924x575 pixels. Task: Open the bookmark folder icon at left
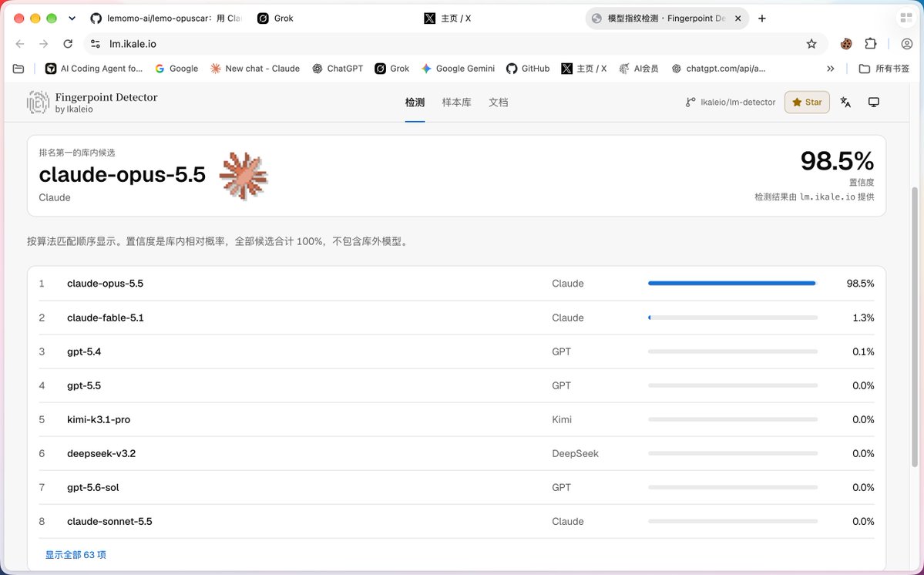pyautogui.click(x=18, y=69)
